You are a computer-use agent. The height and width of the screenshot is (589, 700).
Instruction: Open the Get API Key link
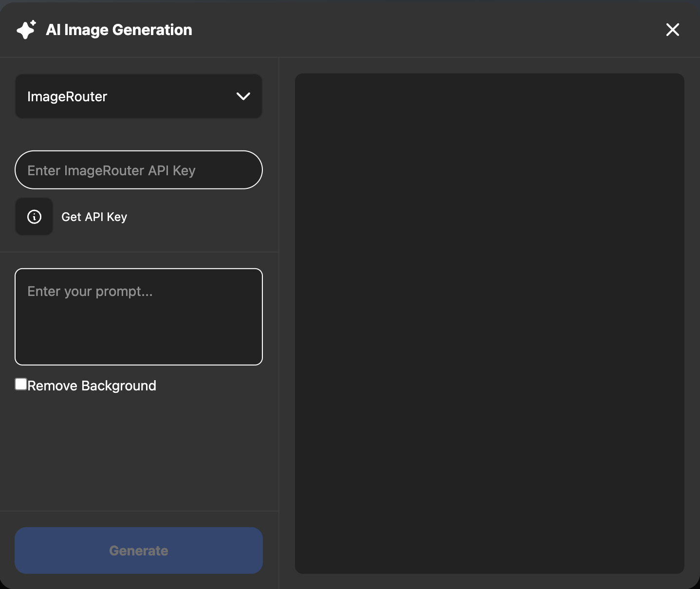(94, 217)
